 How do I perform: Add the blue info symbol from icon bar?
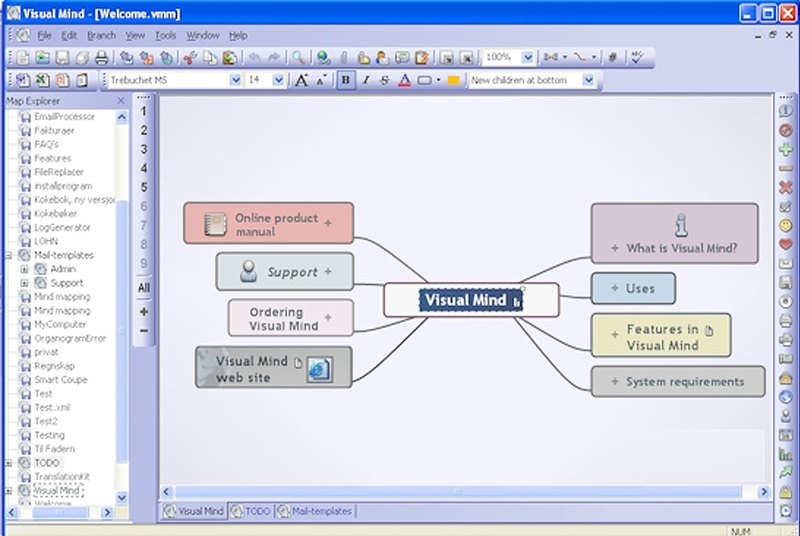click(x=786, y=111)
